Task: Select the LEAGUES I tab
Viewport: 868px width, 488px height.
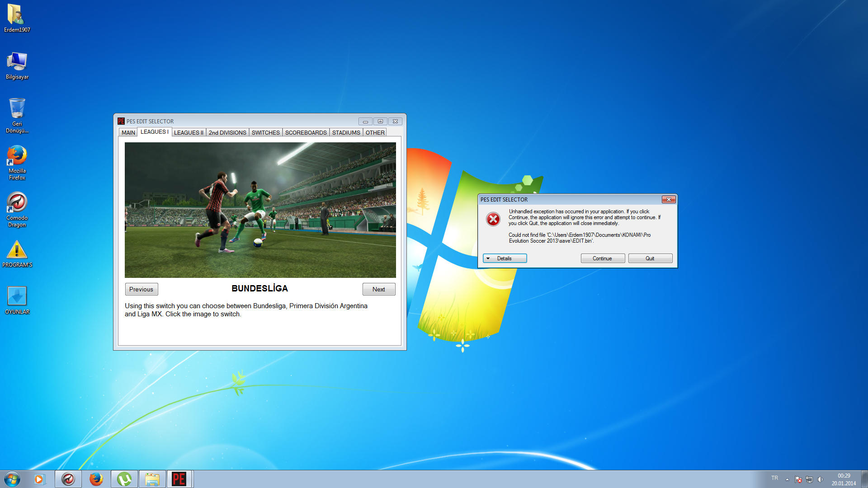Action: (x=155, y=131)
